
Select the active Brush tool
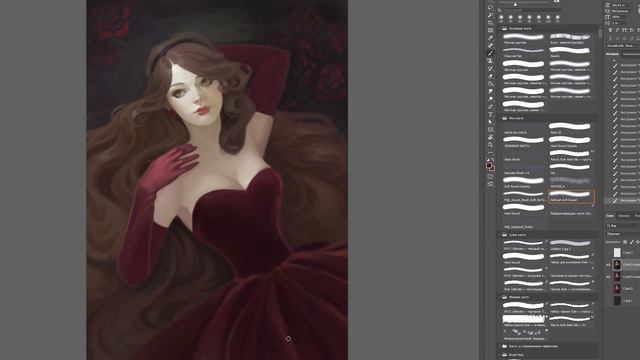[490, 53]
